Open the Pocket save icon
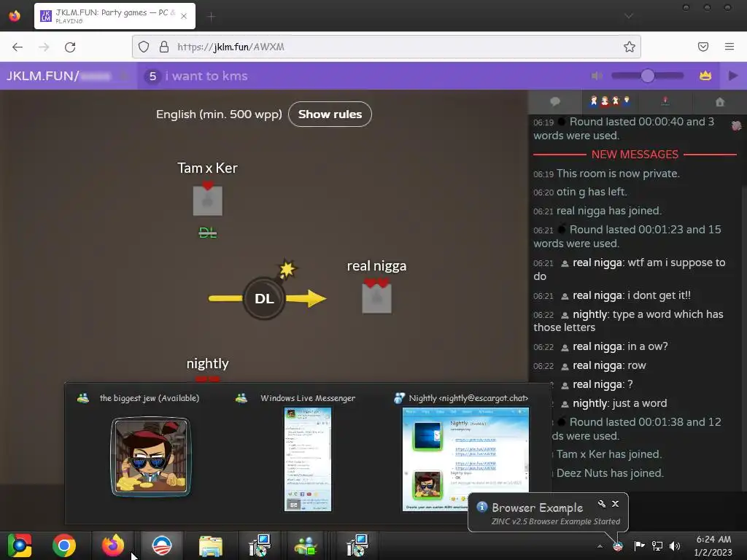This screenshot has width=747, height=560. click(703, 47)
